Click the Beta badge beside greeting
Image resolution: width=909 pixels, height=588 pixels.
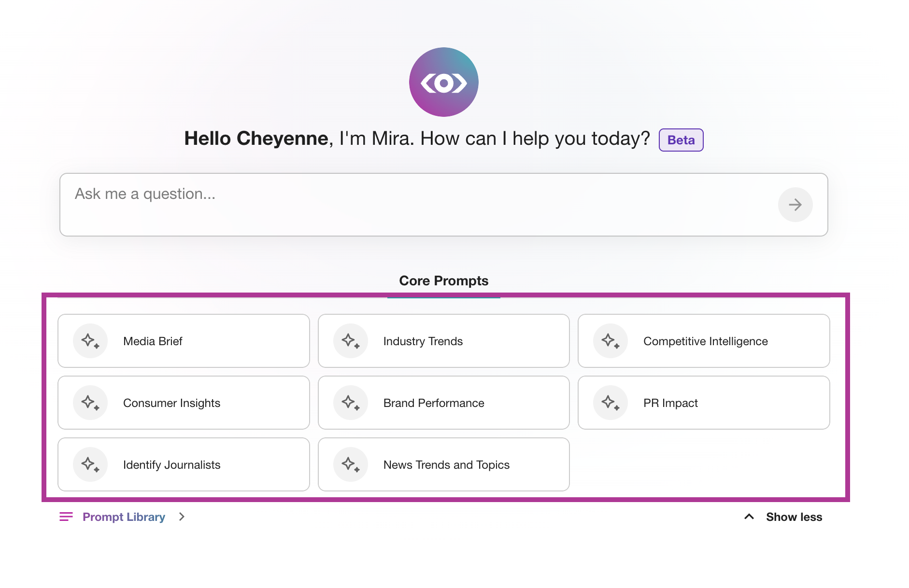pos(681,140)
